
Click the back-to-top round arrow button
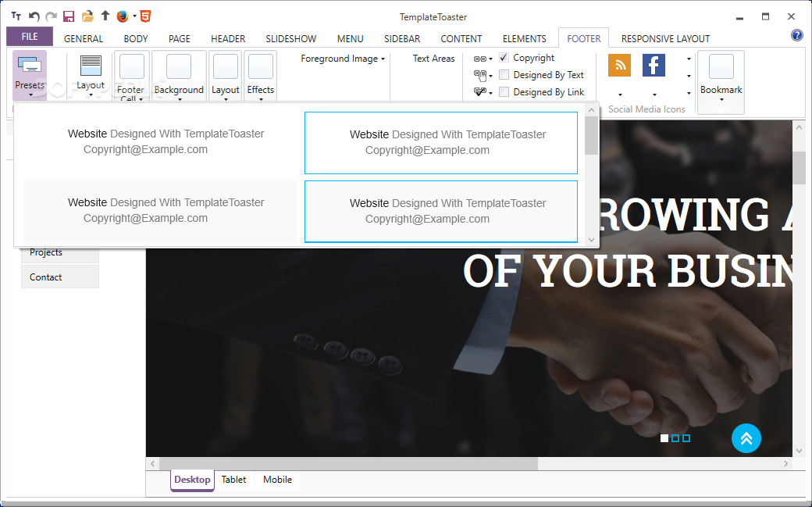[x=746, y=438]
